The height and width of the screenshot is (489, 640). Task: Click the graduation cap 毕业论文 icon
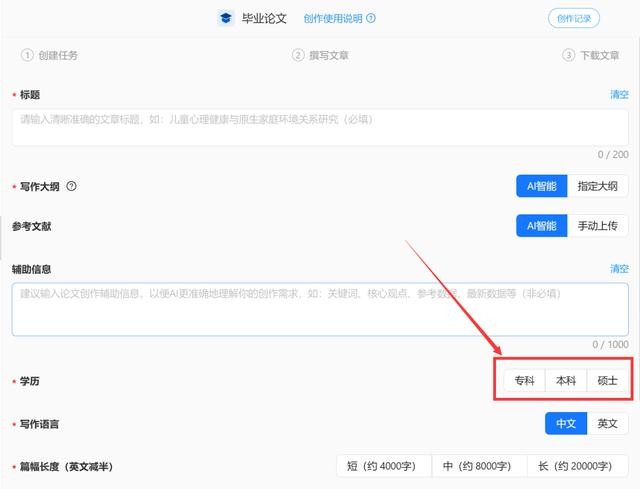click(x=226, y=18)
